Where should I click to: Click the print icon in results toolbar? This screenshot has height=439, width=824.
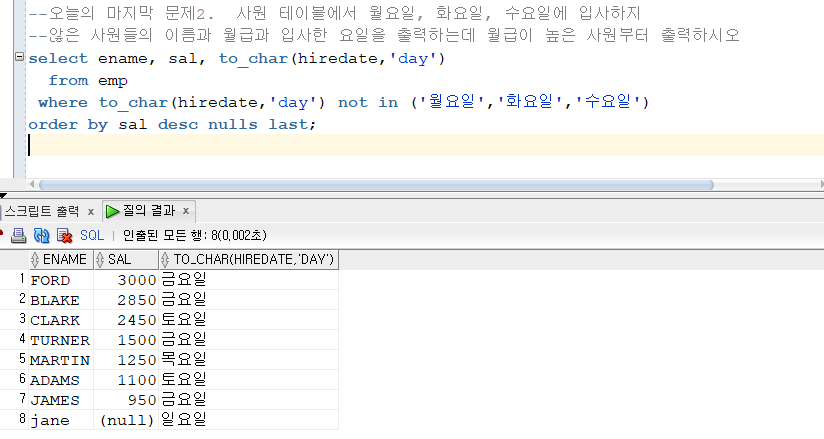[x=18, y=236]
